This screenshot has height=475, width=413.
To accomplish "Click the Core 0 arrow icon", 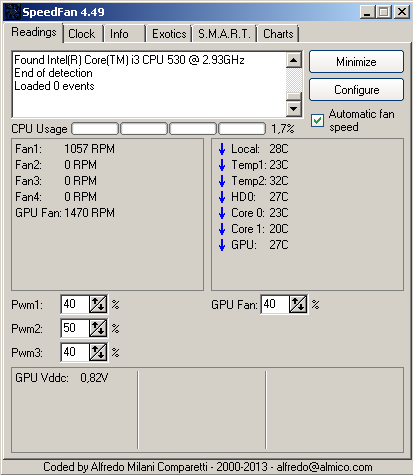I will 222,213.
